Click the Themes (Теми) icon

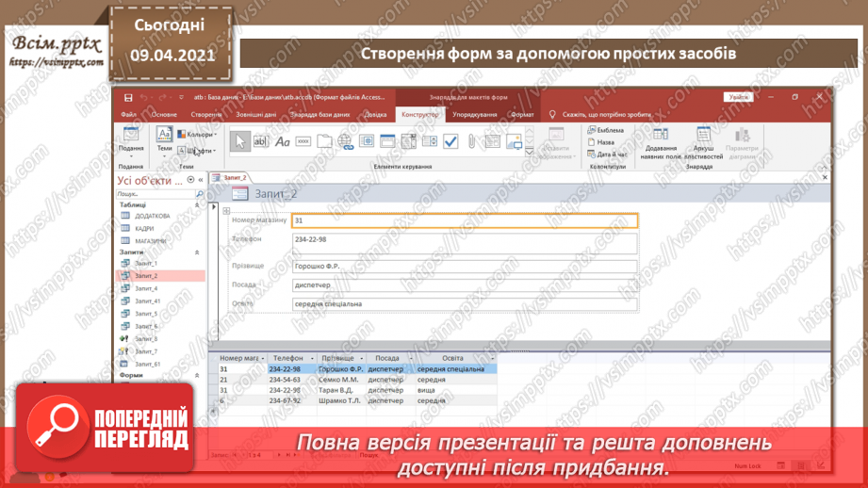pos(164,139)
